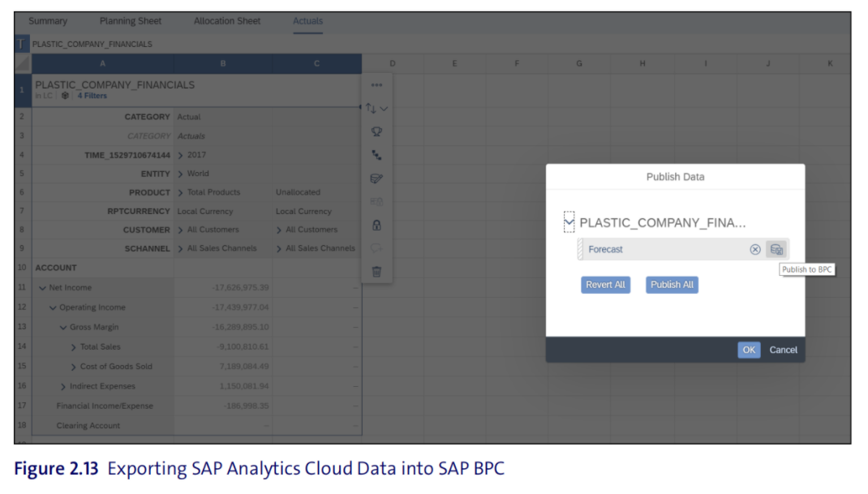Click the select-all corner of the grid
This screenshot has height=494, width=868.
click(x=23, y=64)
